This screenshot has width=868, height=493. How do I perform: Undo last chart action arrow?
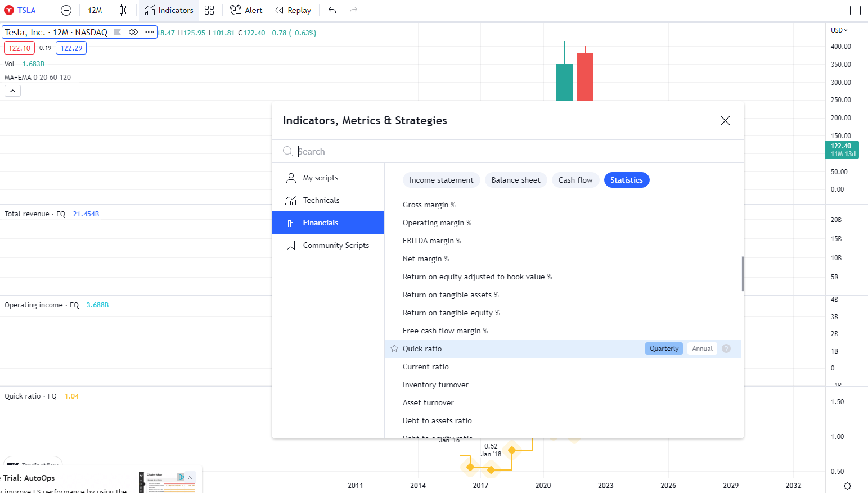[x=332, y=10]
